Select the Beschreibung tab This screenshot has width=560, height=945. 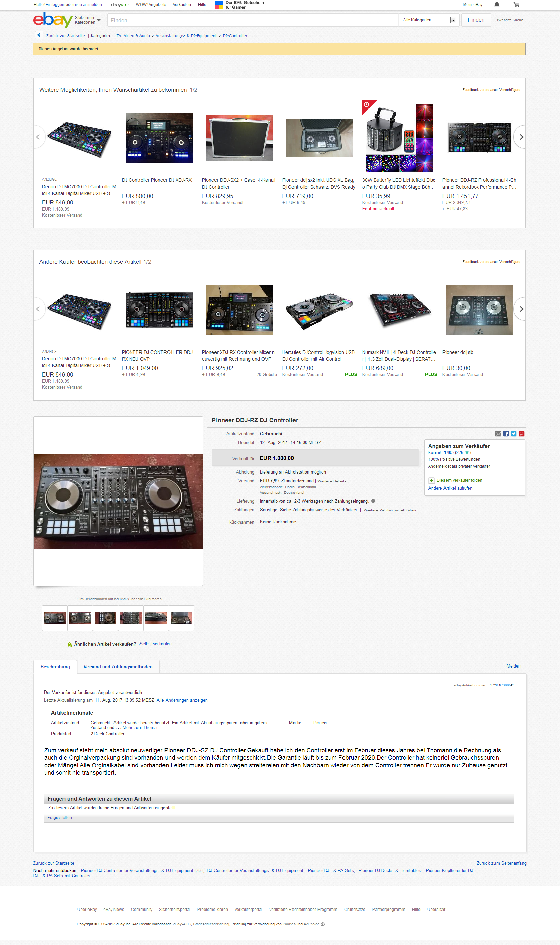coord(55,667)
